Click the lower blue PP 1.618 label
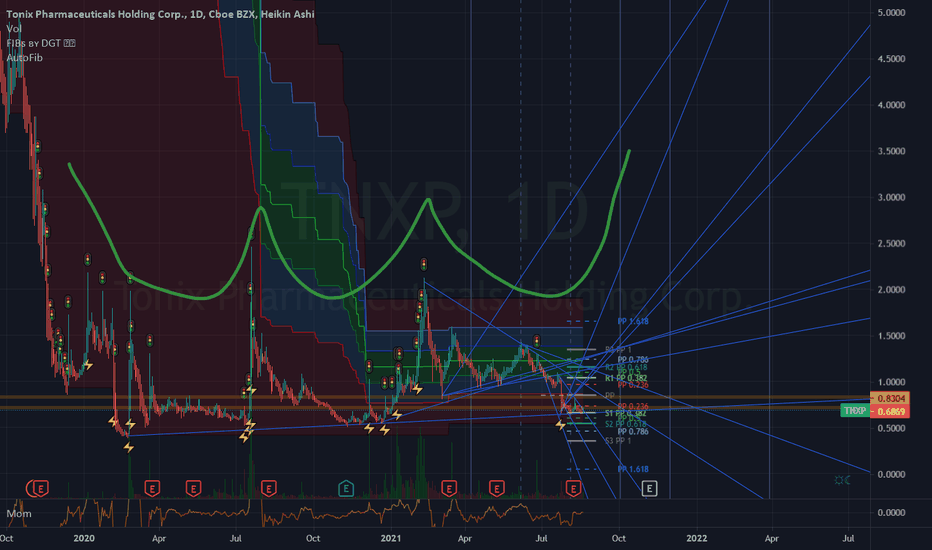The height and width of the screenshot is (550, 932). coord(633,469)
